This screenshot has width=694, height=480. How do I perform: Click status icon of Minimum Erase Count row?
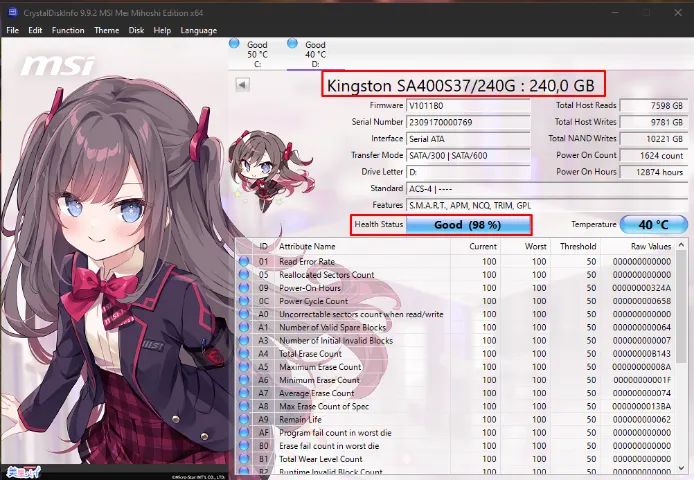coord(243,380)
